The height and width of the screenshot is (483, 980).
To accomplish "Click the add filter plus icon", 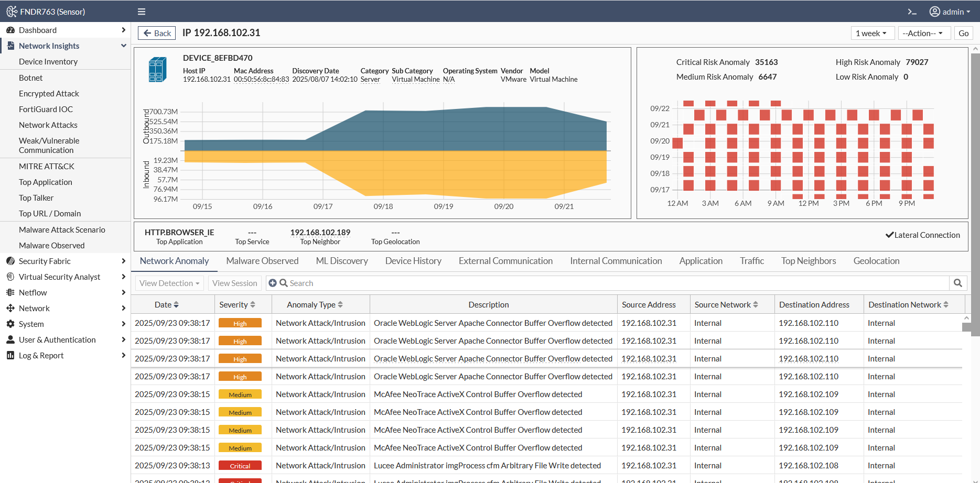I will coord(273,283).
